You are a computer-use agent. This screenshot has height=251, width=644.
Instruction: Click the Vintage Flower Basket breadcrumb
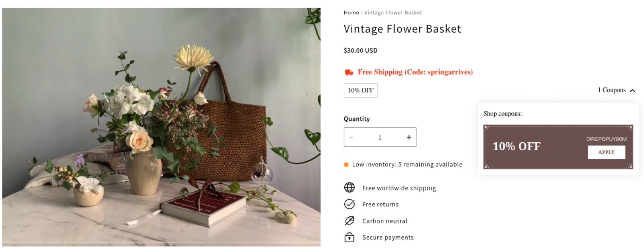click(393, 13)
